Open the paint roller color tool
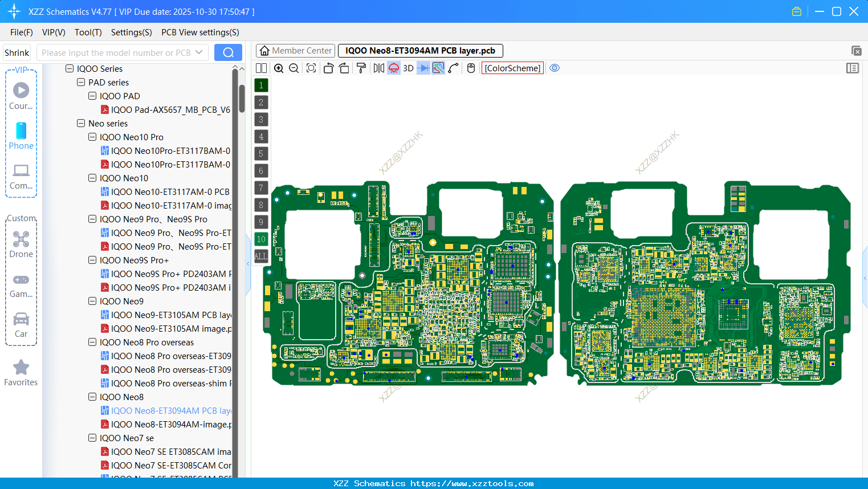 tap(362, 68)
